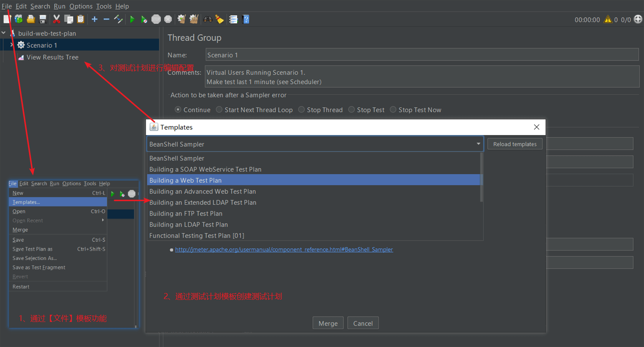Click Save Selection As... menu entry
Viewport: 644px width, 347px height.
58,258
